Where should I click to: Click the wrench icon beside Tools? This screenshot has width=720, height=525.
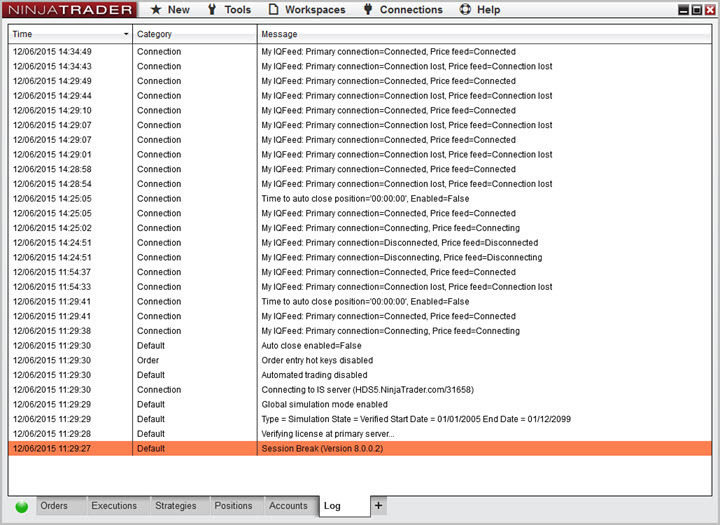(x=212, y=9)
